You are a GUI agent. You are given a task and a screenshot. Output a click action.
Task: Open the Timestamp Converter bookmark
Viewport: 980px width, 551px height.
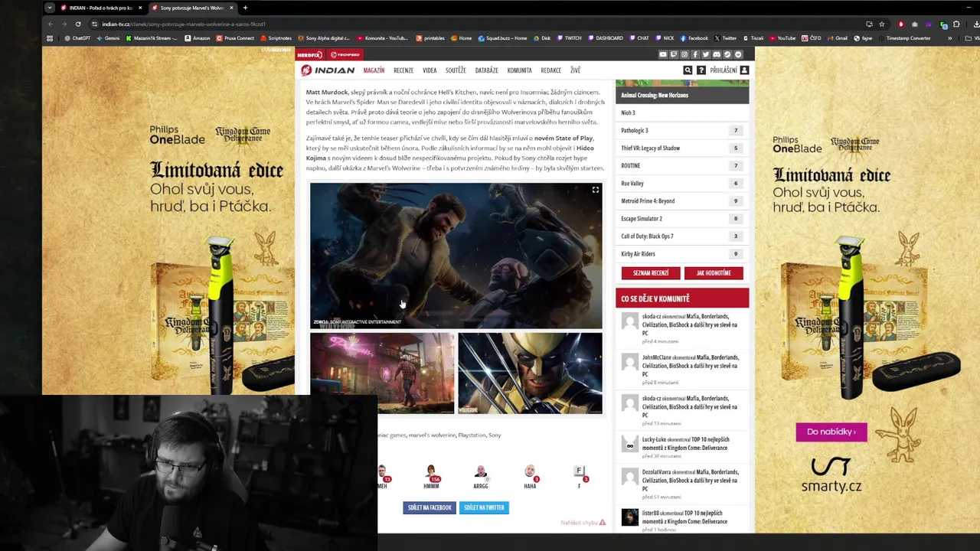(906, 38)
